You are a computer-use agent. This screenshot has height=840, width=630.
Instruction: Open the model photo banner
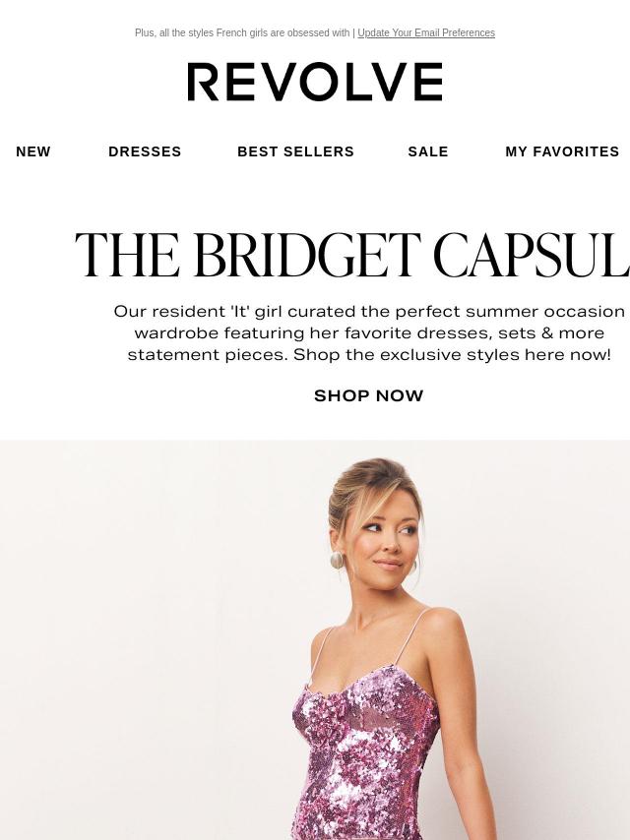(315, 639)
